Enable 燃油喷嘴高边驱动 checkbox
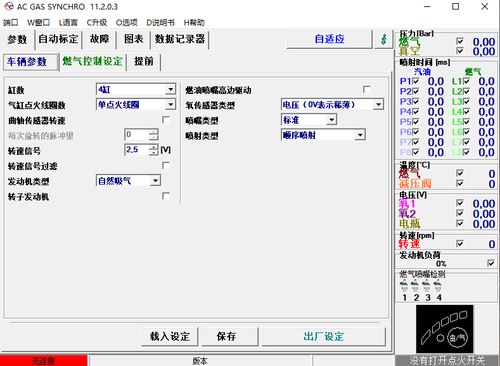500x366 pixels. point(366,89)
